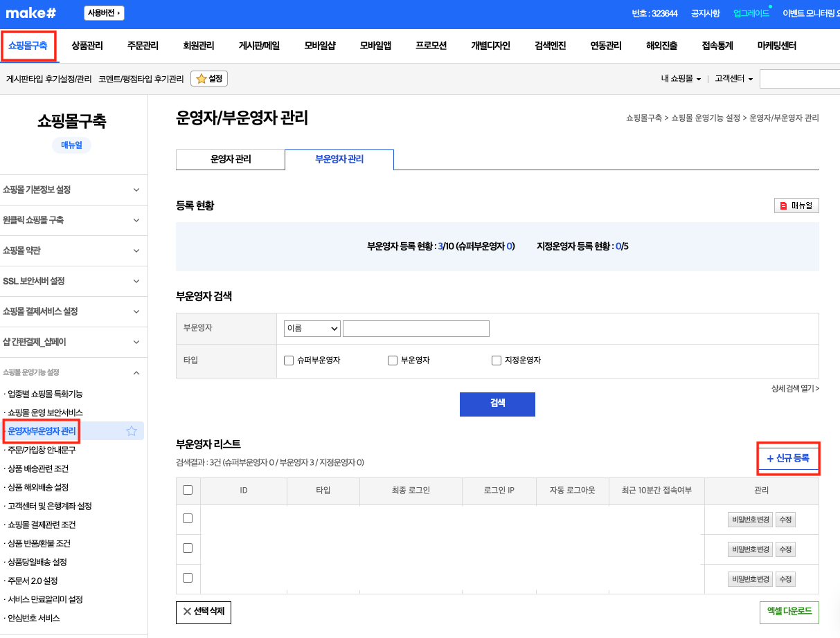Toggle the select-all checkbox in the list header
Viewport: 840px width, 638px height.
tap(188, 491)
